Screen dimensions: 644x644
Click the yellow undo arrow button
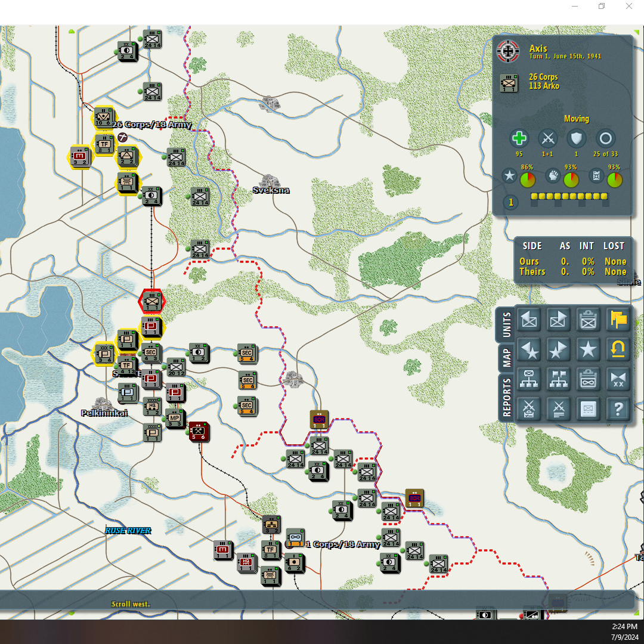618,349
